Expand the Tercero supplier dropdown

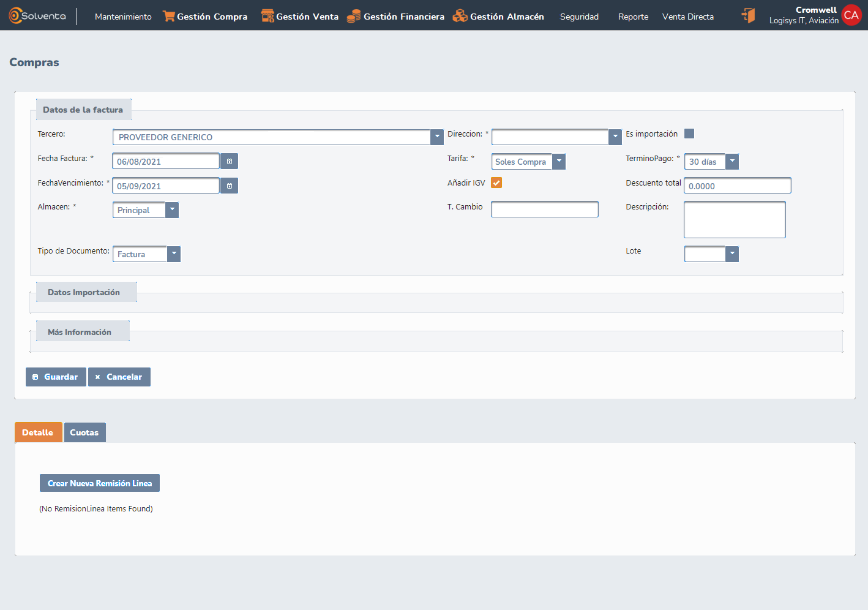click(x=437, y=137)
